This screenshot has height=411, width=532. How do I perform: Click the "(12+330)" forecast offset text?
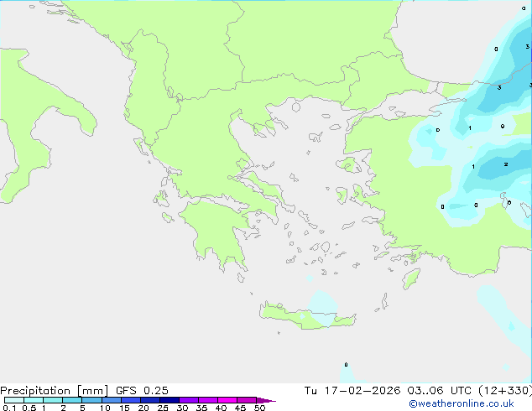[x=505, y=391]
